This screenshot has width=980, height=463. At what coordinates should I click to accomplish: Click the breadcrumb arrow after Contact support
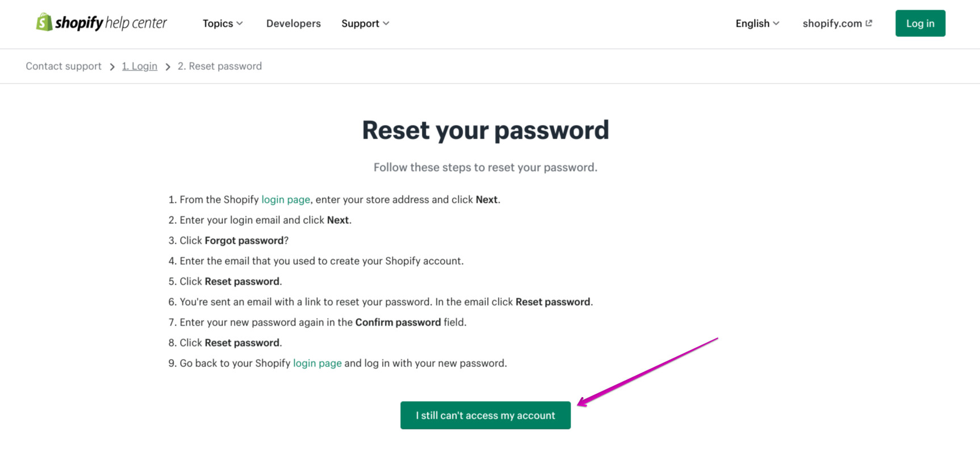[112, 66]
